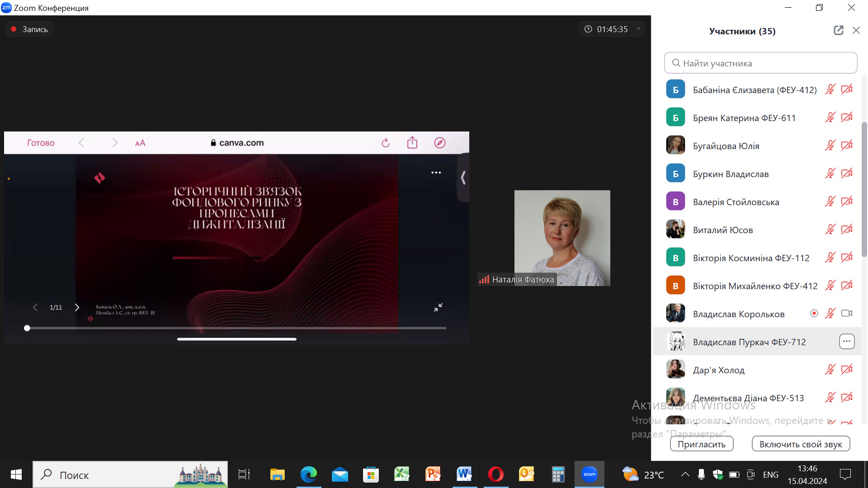Close the participants panel

click(856, 30)
